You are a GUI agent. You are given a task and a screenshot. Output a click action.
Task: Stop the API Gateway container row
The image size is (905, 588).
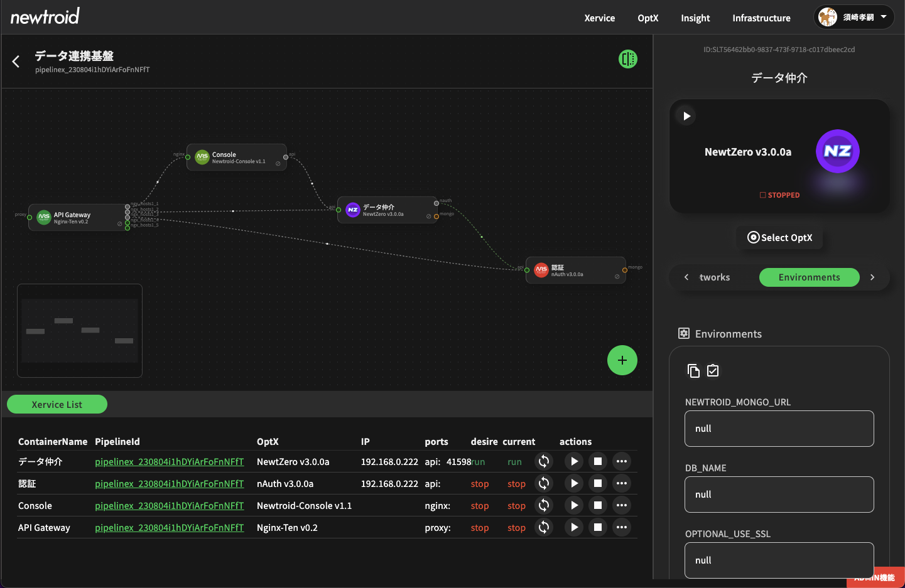pos(598,527)
